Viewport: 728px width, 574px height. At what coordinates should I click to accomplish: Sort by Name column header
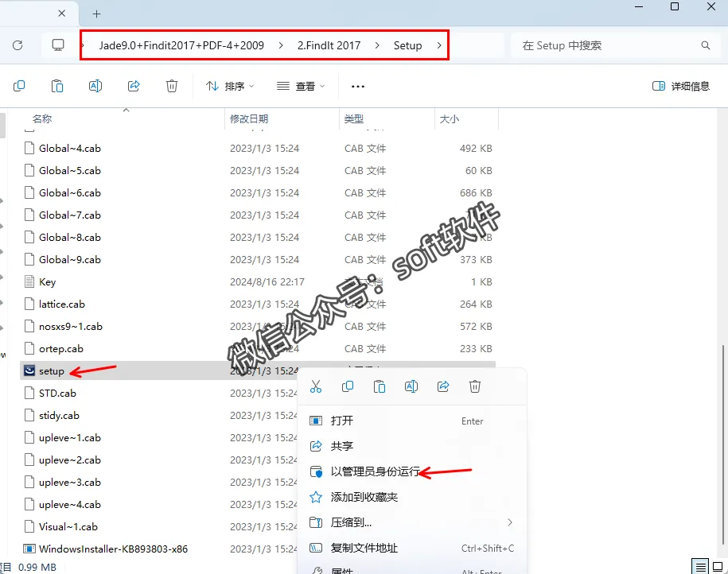point(123,118)
